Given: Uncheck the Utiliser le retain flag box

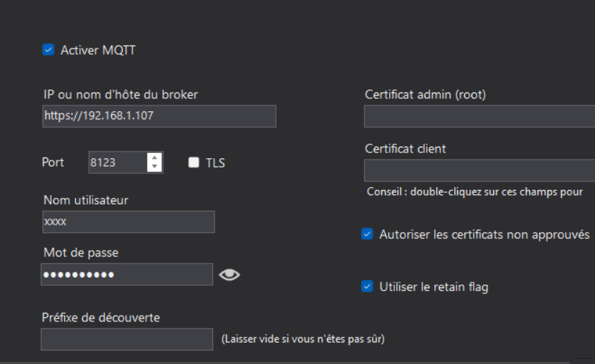Looking at the screenshot, I should pyautogui.click(x=367, y=287).
